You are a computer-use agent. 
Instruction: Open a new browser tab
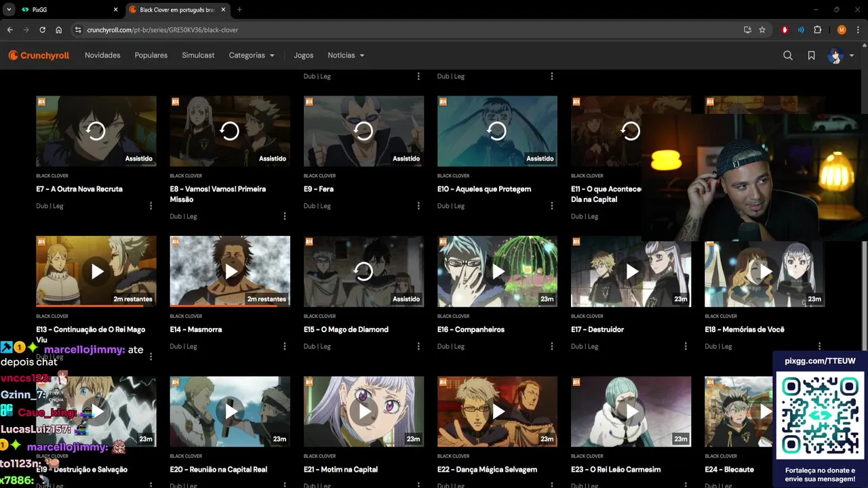[239, 9]
